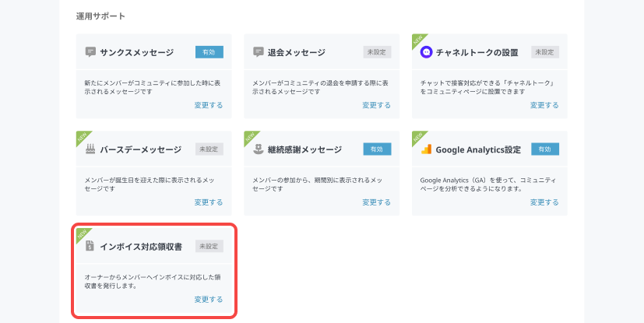Click the Thanks message speech bubble icon
This screenshot has width=644, height=323.
(90, 52)
